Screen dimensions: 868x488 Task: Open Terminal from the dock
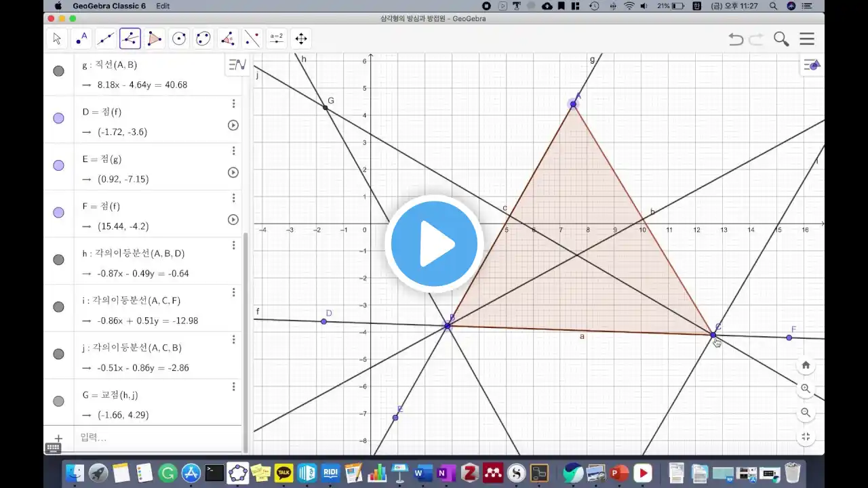[x=214, y=472]
